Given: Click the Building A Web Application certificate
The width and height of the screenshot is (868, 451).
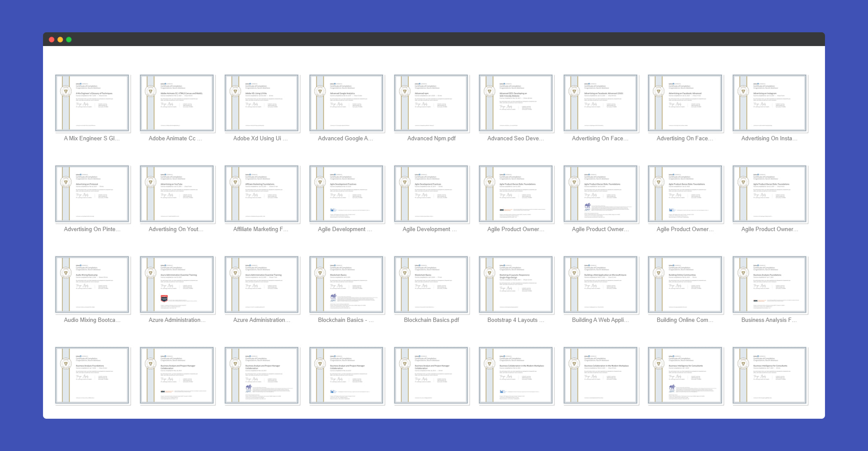Looking at the screenshot, I should 600,285.
